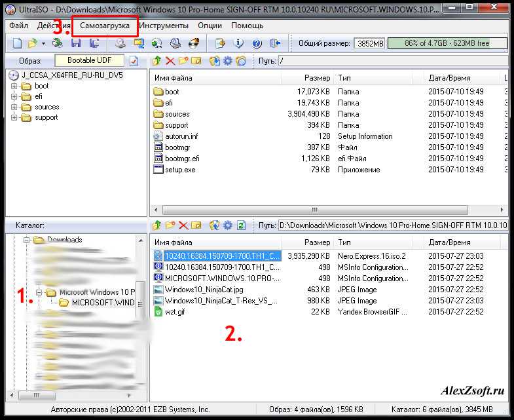Click New Folder icon in catalog toolbar

pyautogui.click(x=170, y=225)
